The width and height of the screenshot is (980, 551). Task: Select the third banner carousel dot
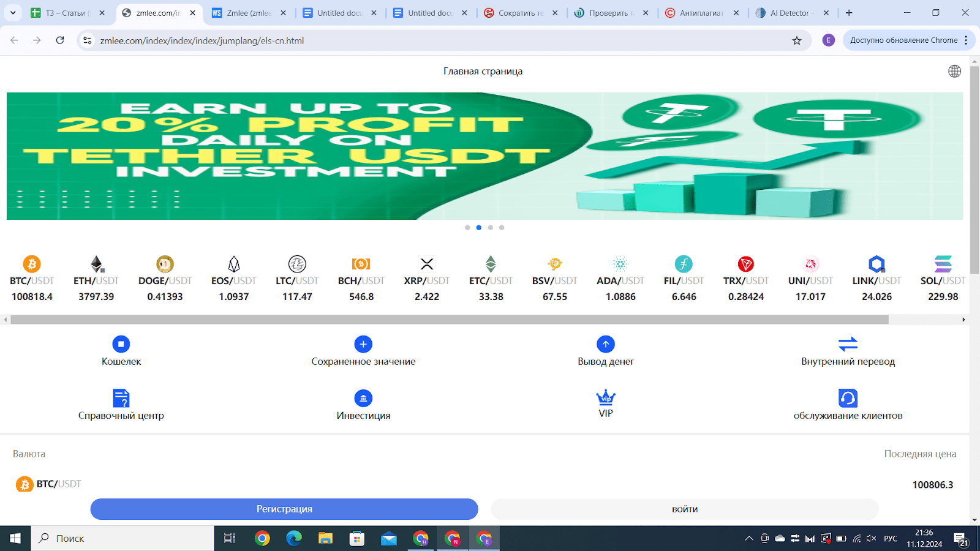pos(490,228)
